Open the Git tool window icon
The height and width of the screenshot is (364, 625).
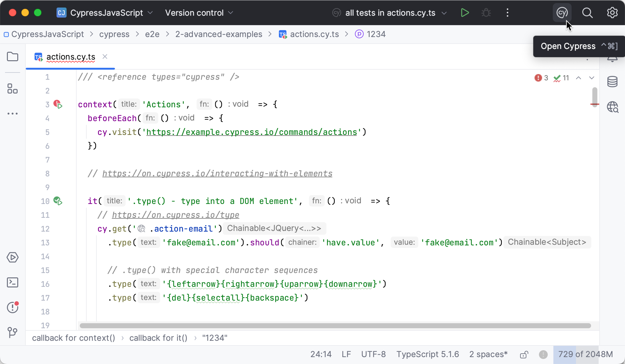13,332
